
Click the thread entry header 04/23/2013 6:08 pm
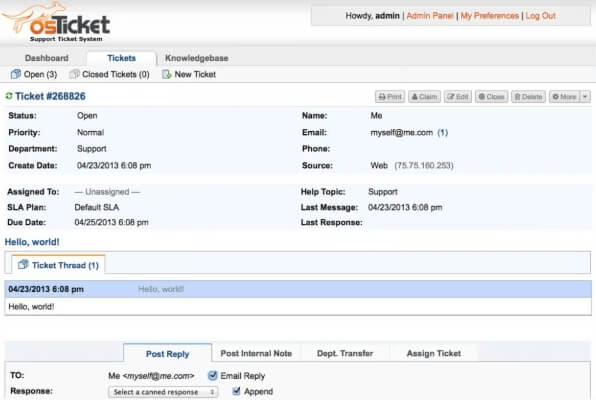tap(298, 289)
